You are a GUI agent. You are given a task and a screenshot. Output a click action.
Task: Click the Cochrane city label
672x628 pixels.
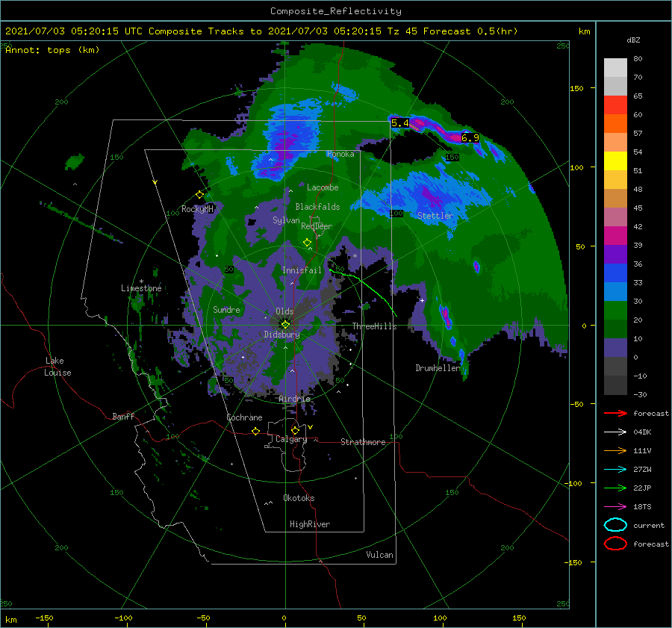(244, 417)
